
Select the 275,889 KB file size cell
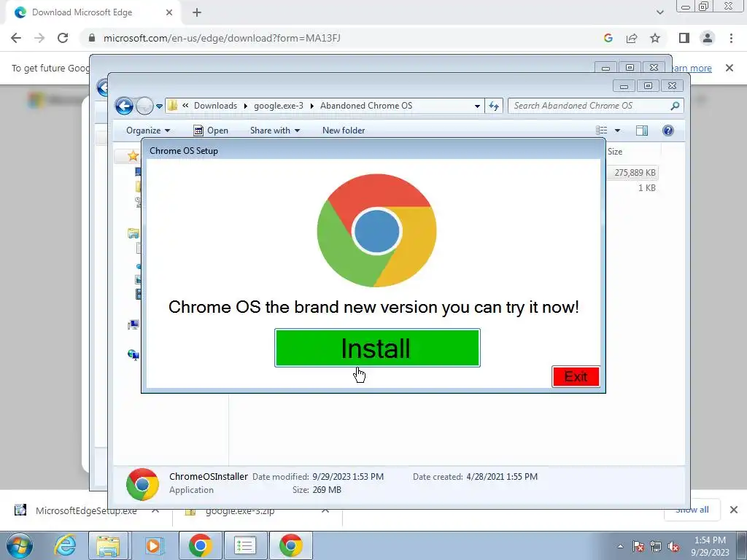tap(635, 172)
